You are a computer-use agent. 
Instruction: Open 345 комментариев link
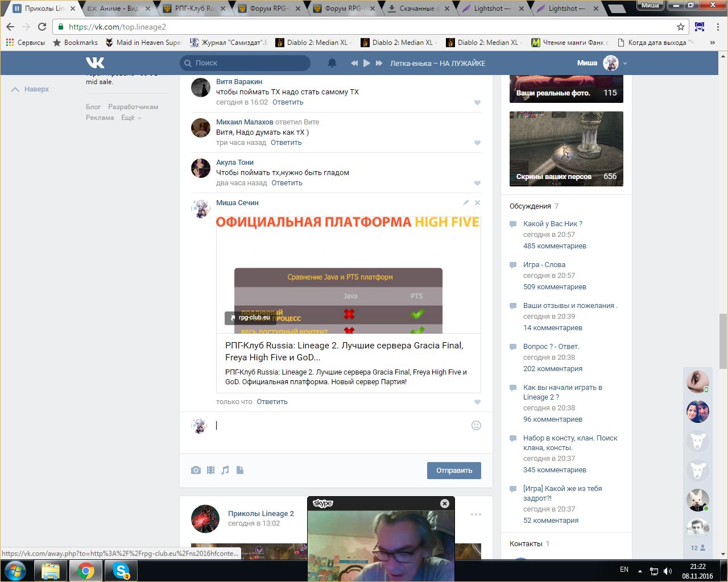[555, 470]
